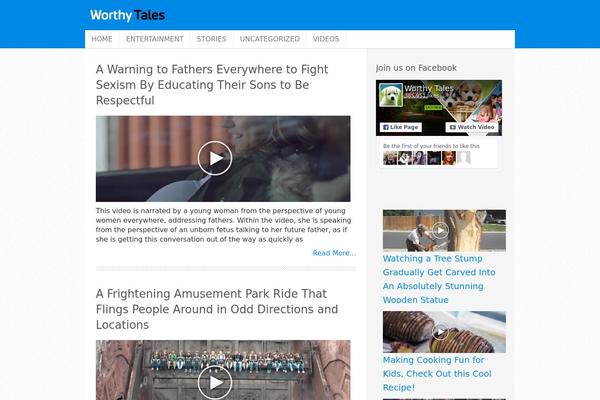The image size is (600, 400).
Task: Open the STORIES menu tab
Action: coord(211,39)
